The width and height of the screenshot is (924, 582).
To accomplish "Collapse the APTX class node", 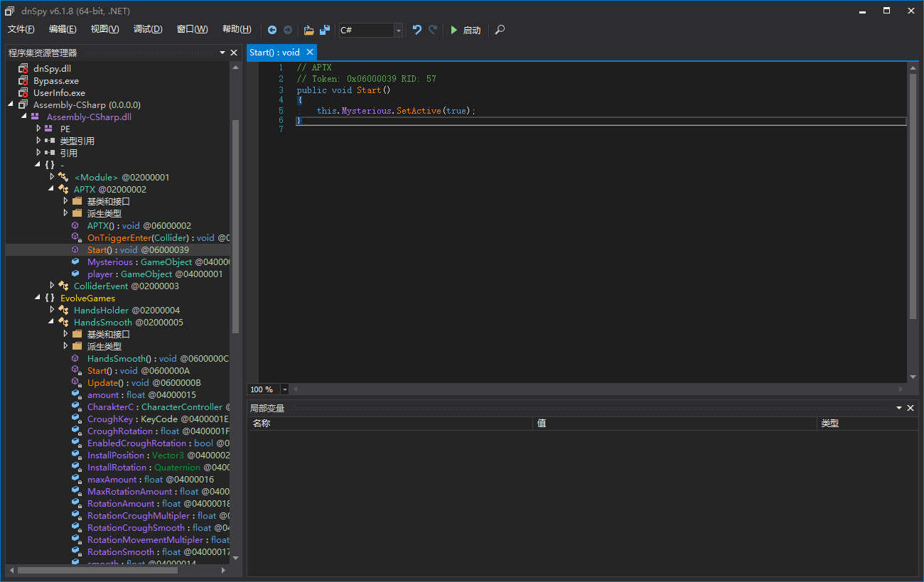I will tap(51, 189).
